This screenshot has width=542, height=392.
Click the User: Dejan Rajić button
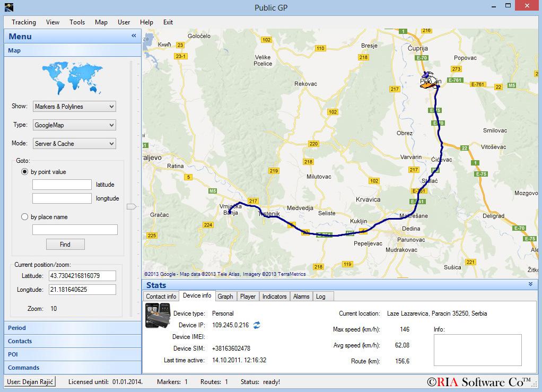click(30, 382)
